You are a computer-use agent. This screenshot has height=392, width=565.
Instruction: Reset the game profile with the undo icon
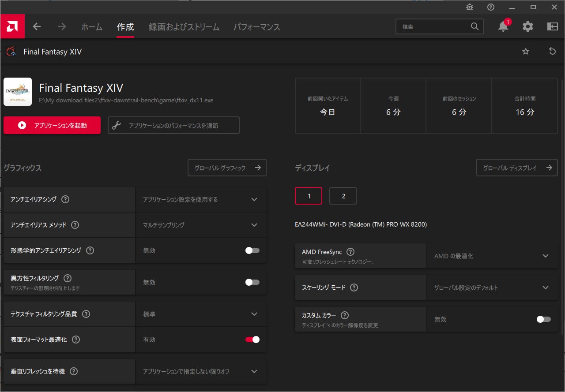point(552,52)
